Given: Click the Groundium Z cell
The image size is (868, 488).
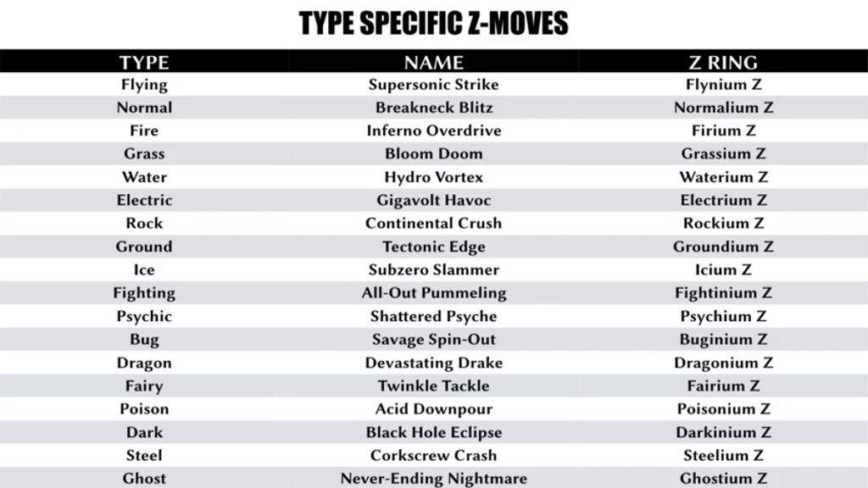Looking at the screenshot, I should (723, 247).
